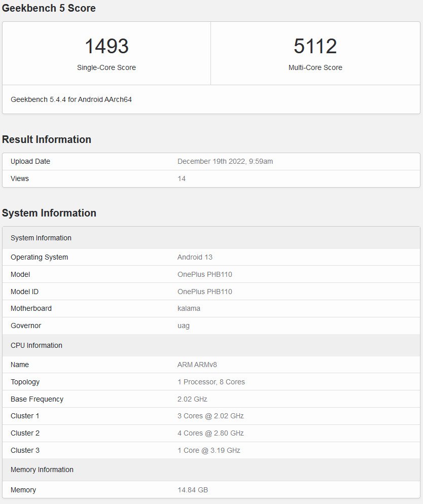Click the Views count value 14

(182, 178)
